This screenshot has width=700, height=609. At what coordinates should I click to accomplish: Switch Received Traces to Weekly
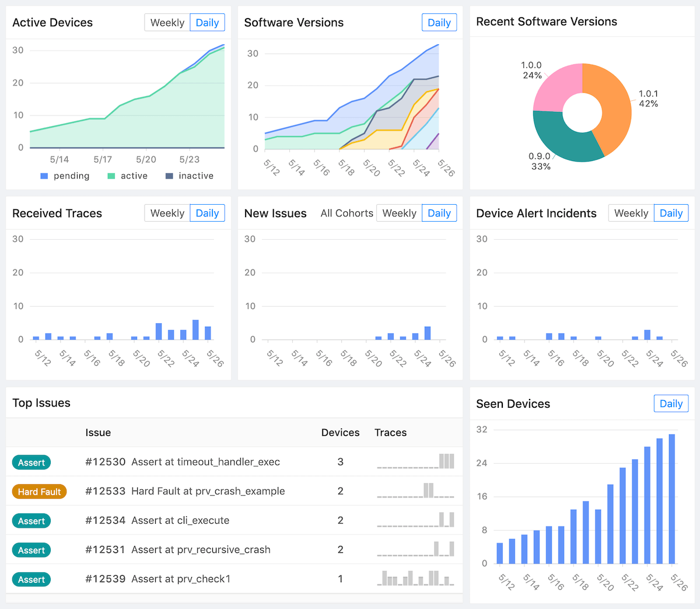click(167, 213)
